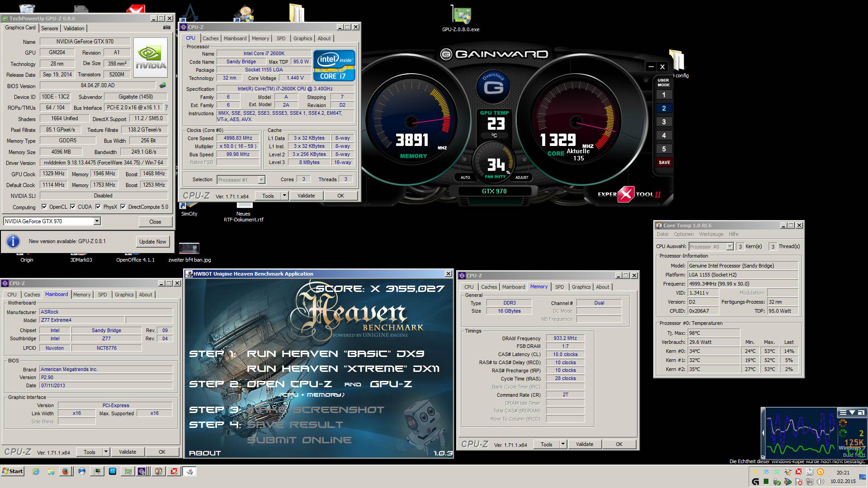Open Processor #1 selection dropdown in CPU-Z

point(261,180)
